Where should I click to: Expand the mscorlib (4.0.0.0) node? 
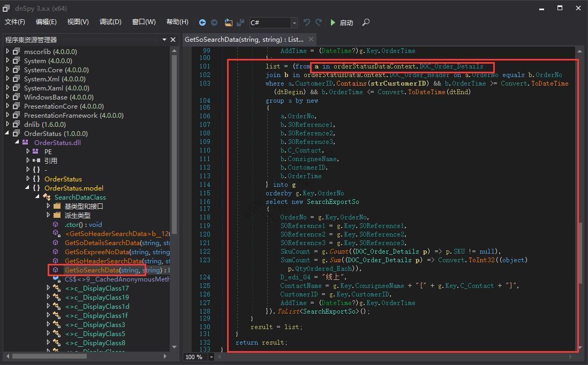coord(8,51)
